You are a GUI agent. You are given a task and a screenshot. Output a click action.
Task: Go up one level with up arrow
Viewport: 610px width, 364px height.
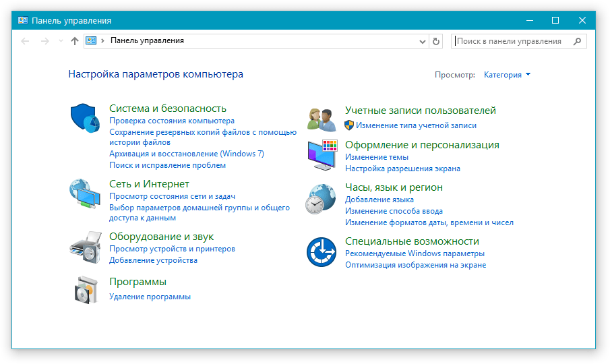click(x=75, y=41)
